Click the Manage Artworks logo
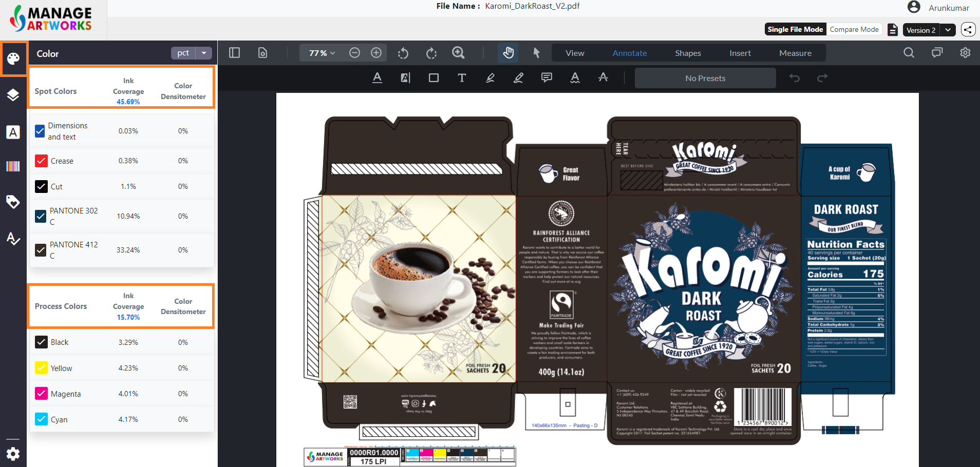Screen dimensions: 980x467 (51, 18)
